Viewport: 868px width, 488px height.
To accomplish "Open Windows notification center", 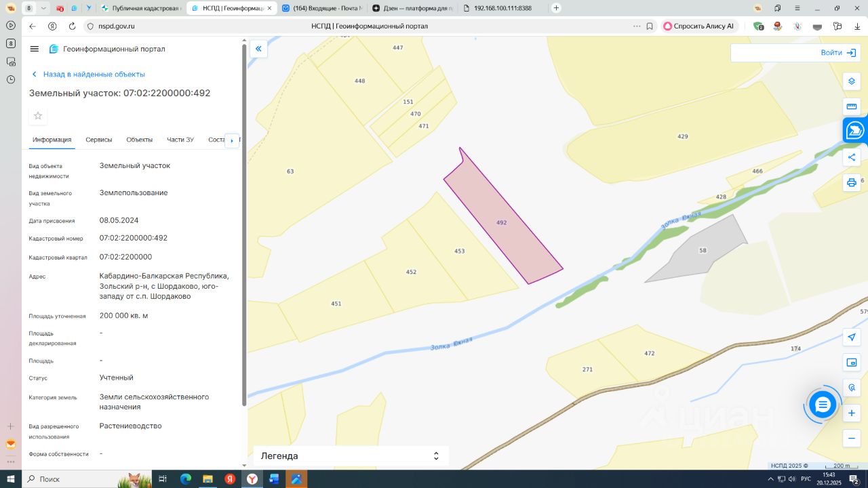I will [854, 479].
